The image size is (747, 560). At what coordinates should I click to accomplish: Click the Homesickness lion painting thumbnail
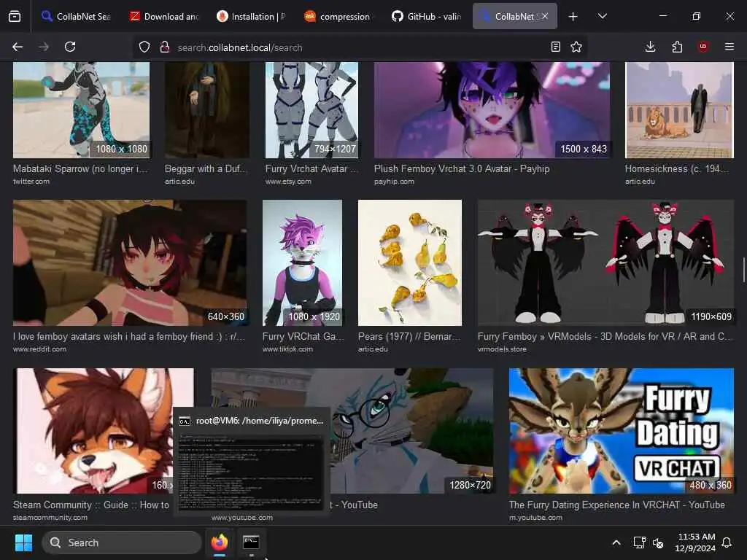[x=679, y=109]
